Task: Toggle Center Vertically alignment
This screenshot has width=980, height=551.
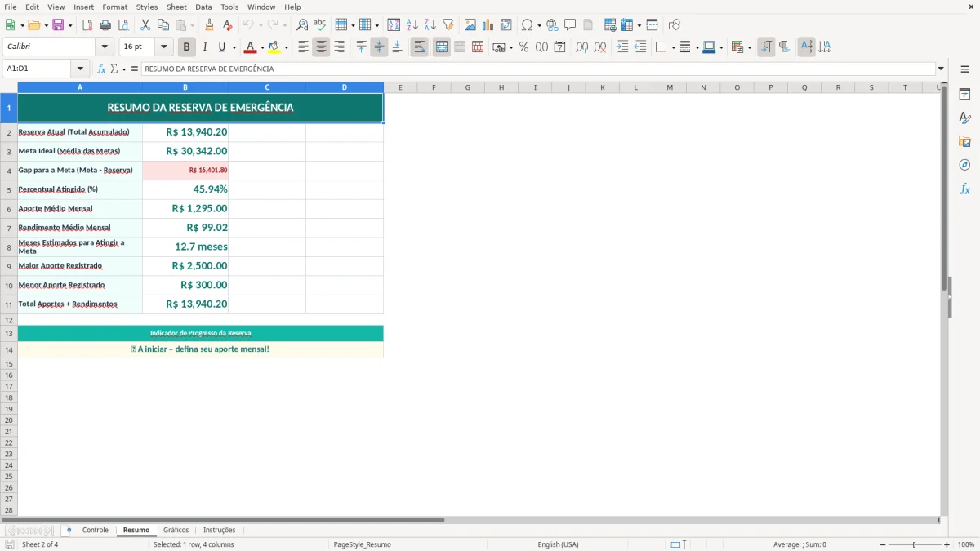Action: 379,47
